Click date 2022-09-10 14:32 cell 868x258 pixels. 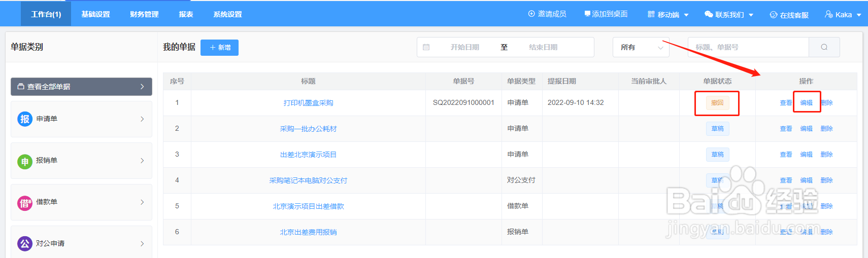pos(580,103)
